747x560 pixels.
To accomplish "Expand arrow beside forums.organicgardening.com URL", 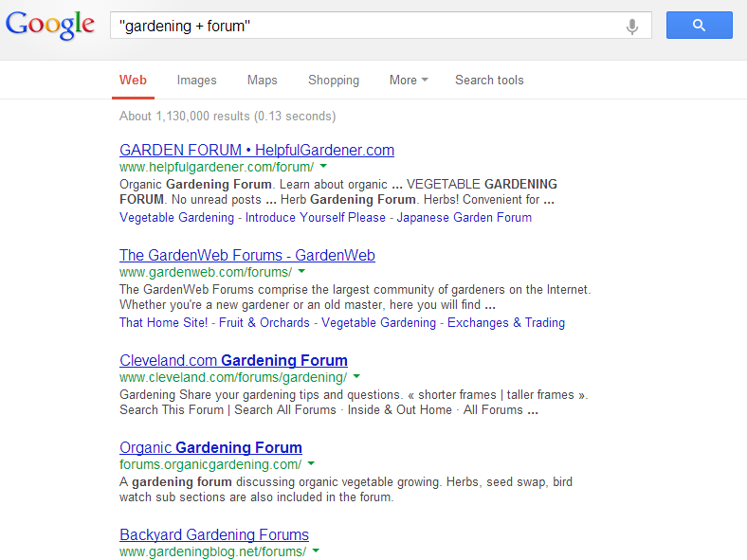I will tap(311, 463).
